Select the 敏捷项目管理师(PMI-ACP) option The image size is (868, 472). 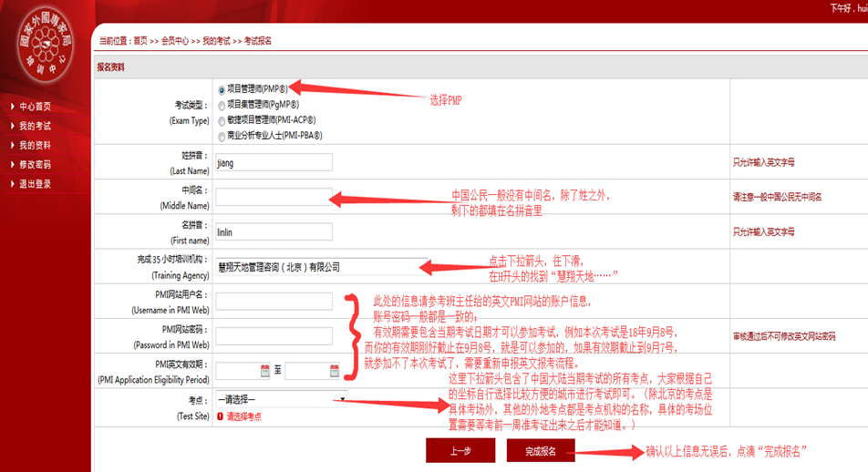click(x=222, y=120)
